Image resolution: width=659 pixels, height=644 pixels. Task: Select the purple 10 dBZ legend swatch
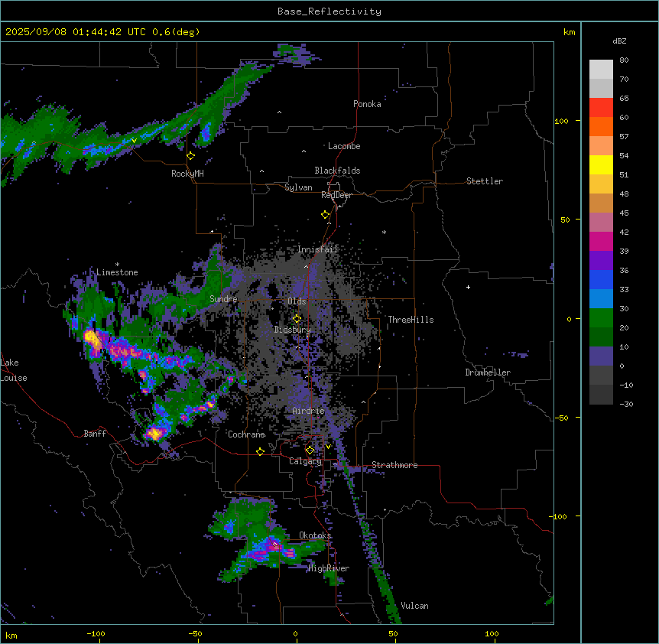tap(601, 356)
